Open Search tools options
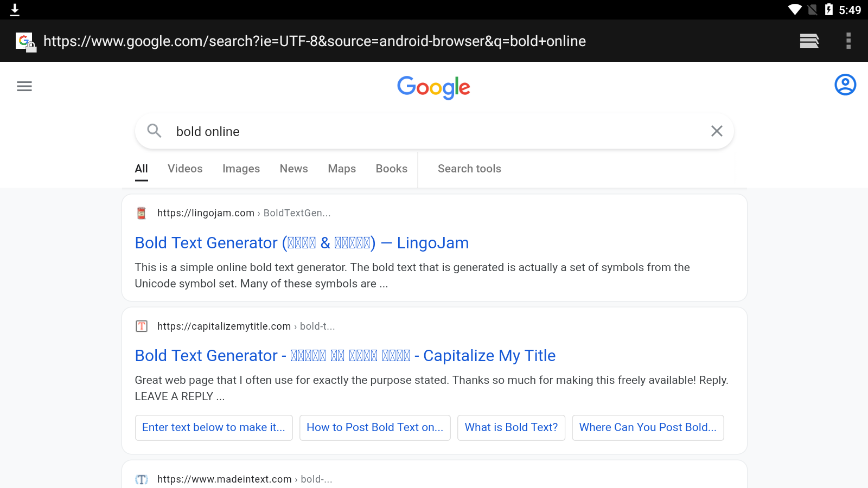 click(469, 169)
